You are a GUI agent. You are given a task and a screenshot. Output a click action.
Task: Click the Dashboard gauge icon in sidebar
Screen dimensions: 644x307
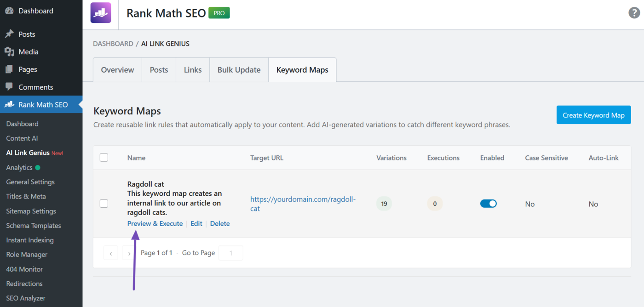9,11
